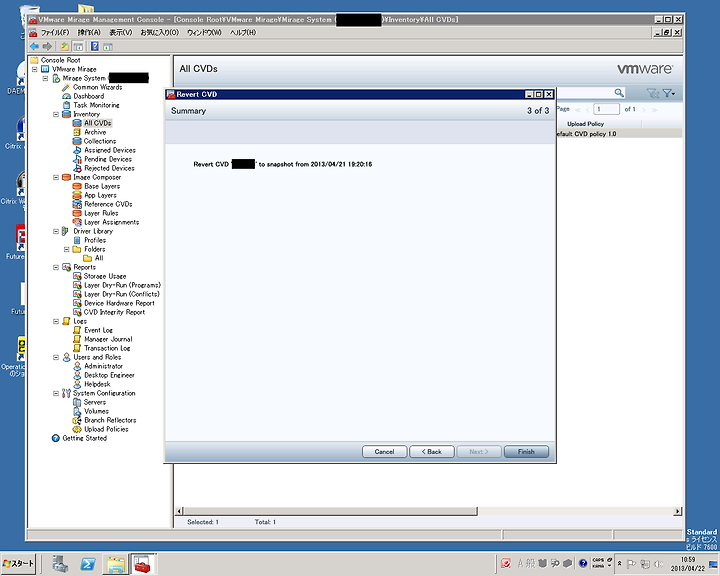Open the ヘルプ(H) menu

(242, 33)
